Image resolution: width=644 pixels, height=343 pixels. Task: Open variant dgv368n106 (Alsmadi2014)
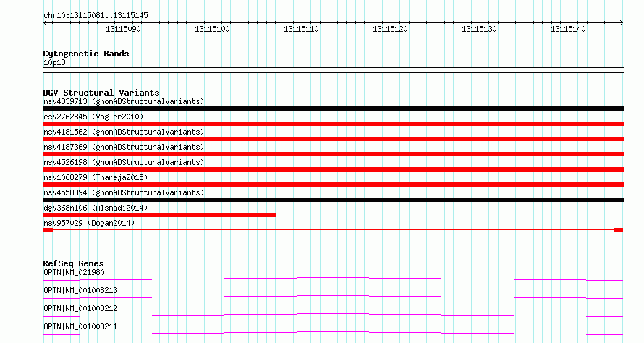(96, 208)
